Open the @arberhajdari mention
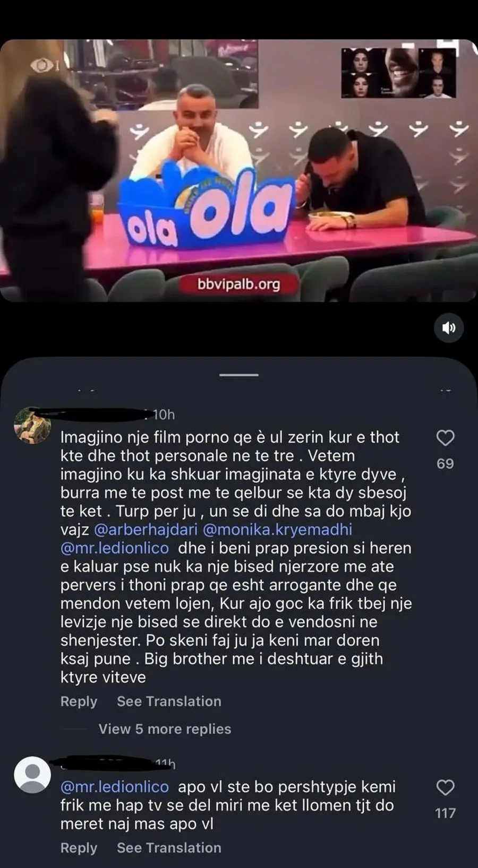This screenshot has width=478, height=868. pyautogui.click(x=146, y=530)
